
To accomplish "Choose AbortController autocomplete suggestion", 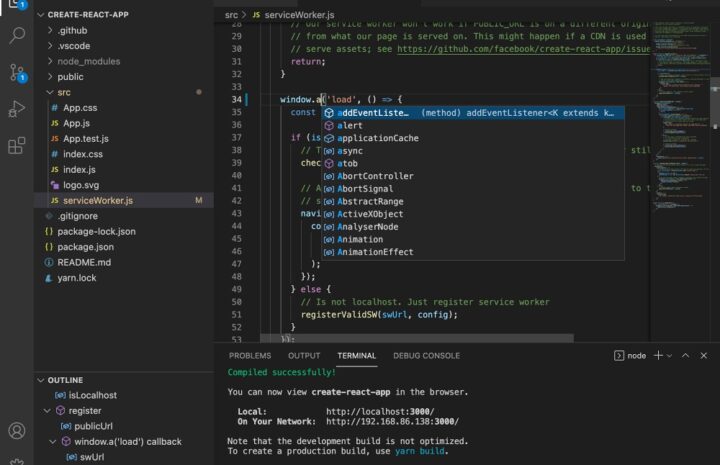I will 472,176.
